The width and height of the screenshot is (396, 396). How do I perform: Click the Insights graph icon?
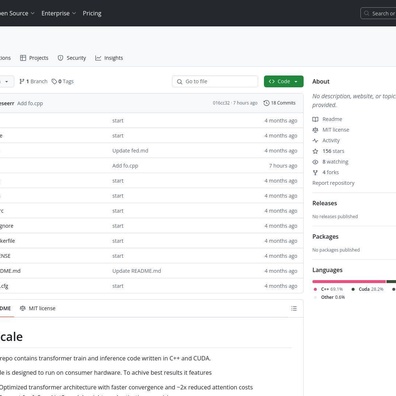click(98, 58)
